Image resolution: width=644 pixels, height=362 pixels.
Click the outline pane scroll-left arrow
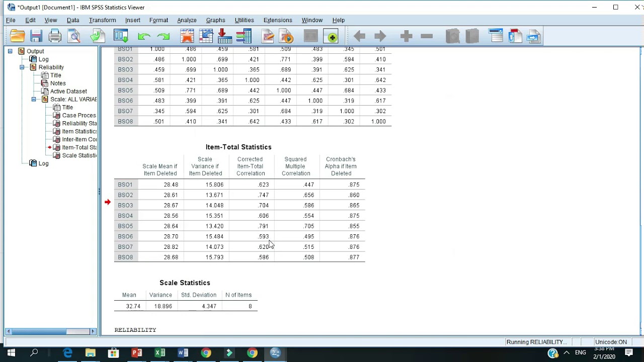pos(9,331)
